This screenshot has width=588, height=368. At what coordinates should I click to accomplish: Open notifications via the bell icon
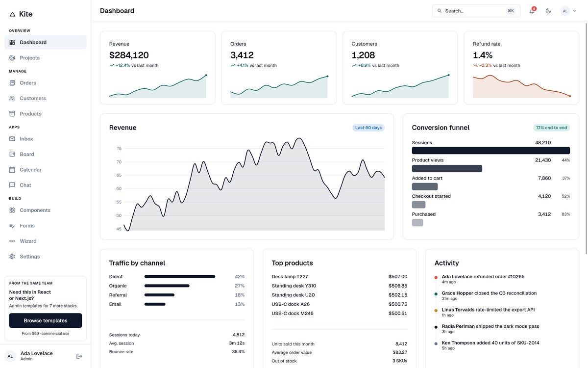(532, 11)
